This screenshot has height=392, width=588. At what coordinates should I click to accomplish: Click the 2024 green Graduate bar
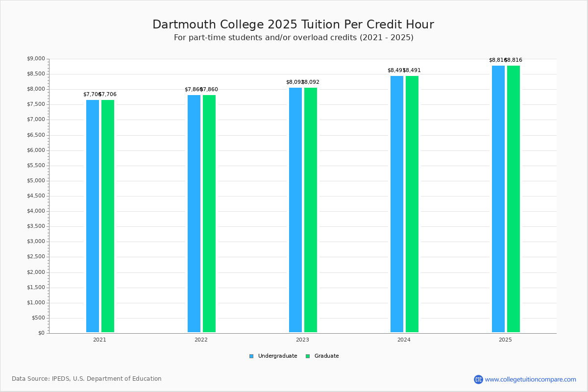point(412,204)
